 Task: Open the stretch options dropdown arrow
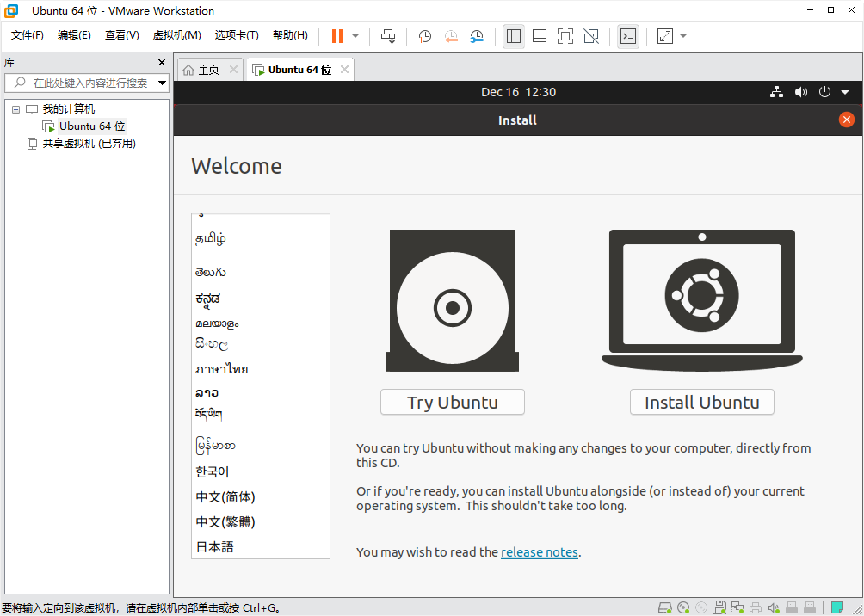pos(683,36)
